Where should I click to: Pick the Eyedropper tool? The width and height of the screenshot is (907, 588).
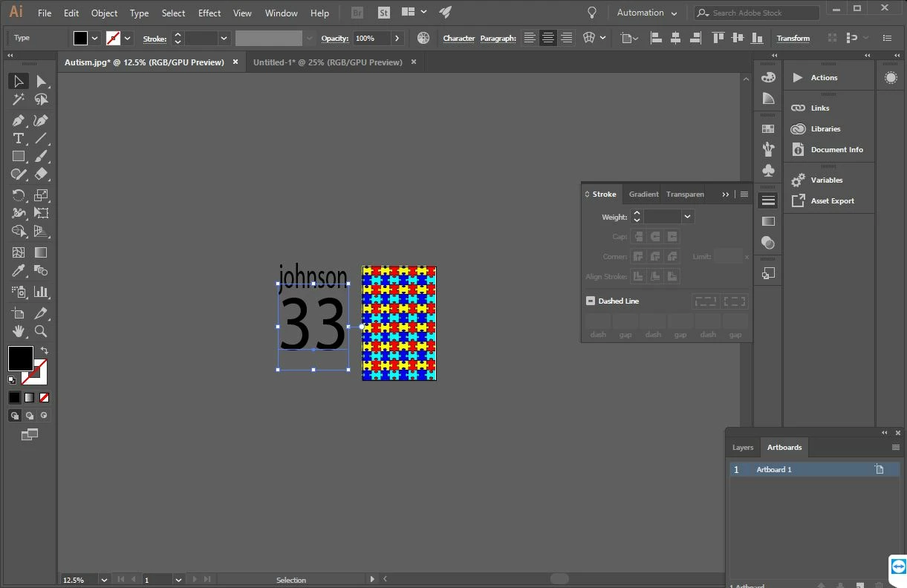pyautogui.click(x=19, y=270)
